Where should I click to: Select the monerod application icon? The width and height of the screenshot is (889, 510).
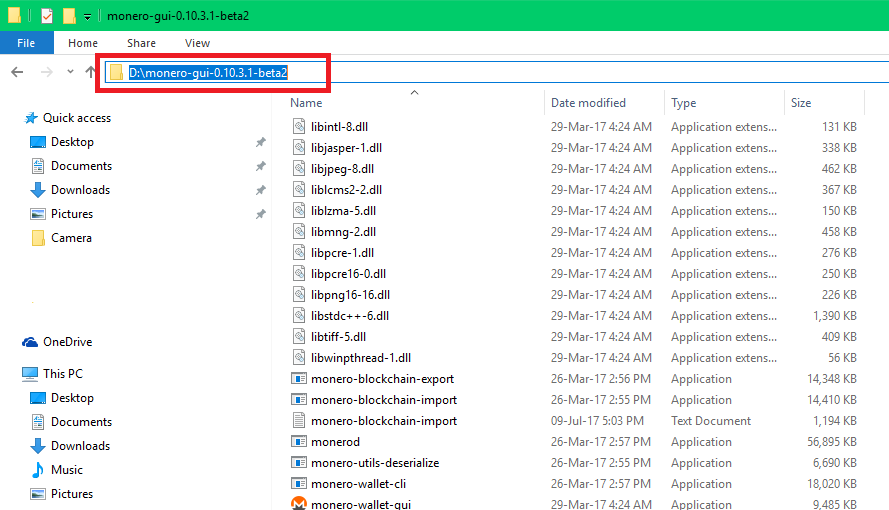pos(299,441)
